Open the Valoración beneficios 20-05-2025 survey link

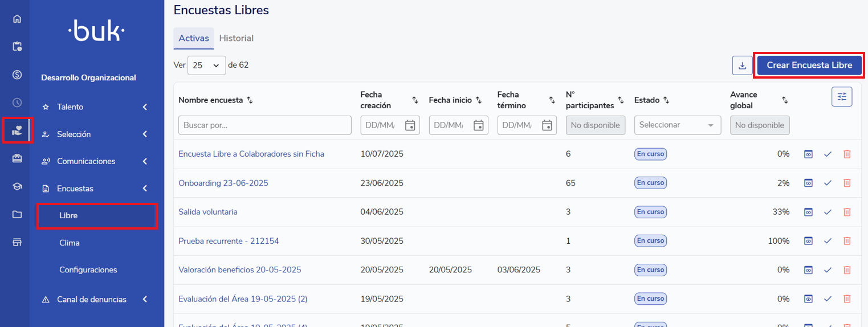click(239, 269)
